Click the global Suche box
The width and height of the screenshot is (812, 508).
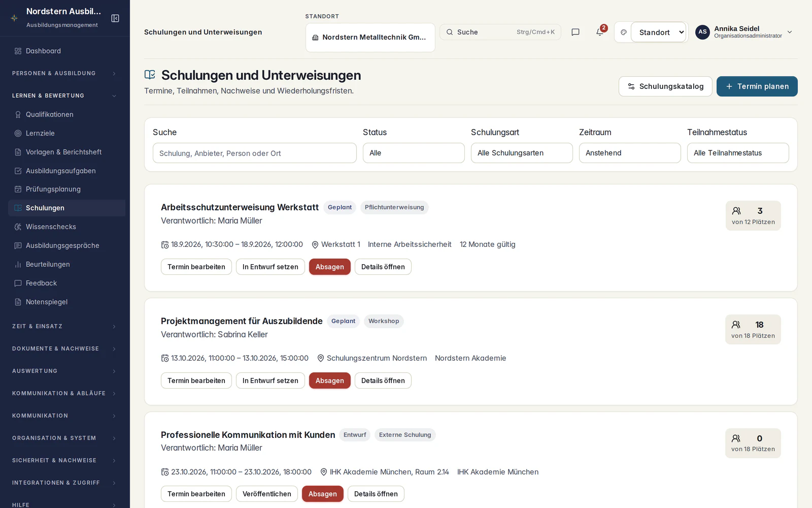(500, 32)
